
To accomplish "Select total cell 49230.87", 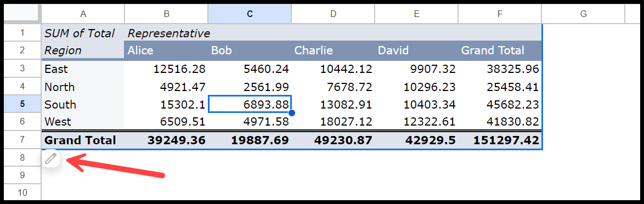I will click(333, 140).
